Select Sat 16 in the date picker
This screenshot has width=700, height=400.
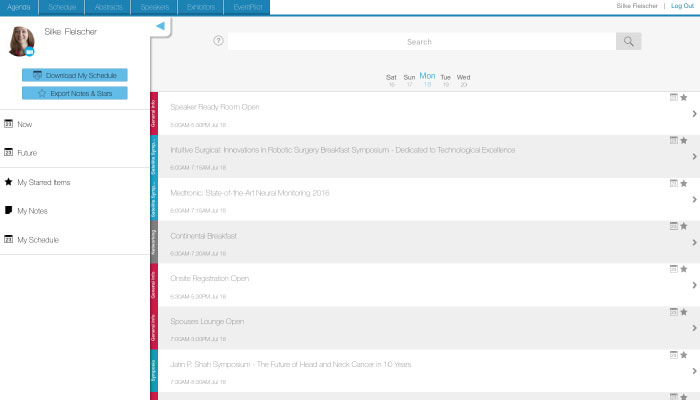tap(391, 80)
